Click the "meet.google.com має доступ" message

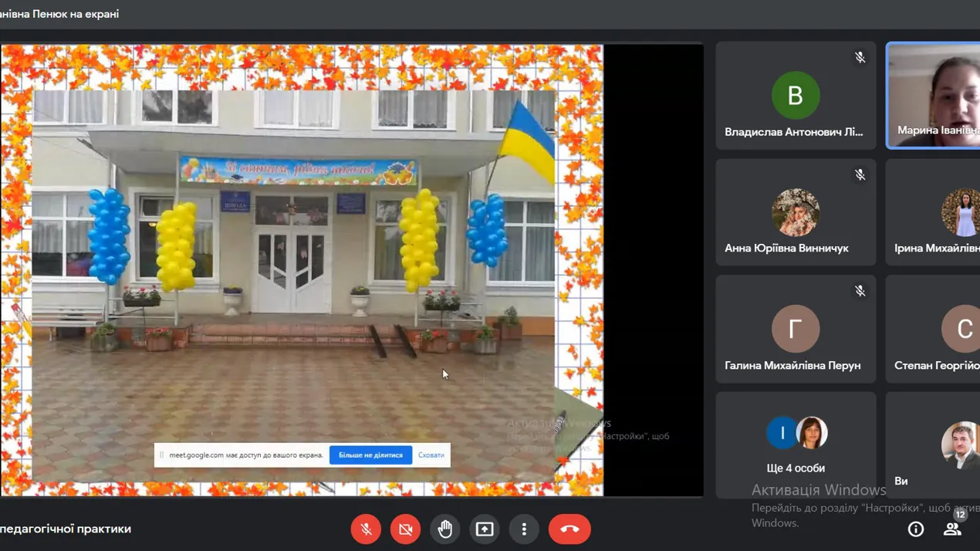tap(246, 455)
